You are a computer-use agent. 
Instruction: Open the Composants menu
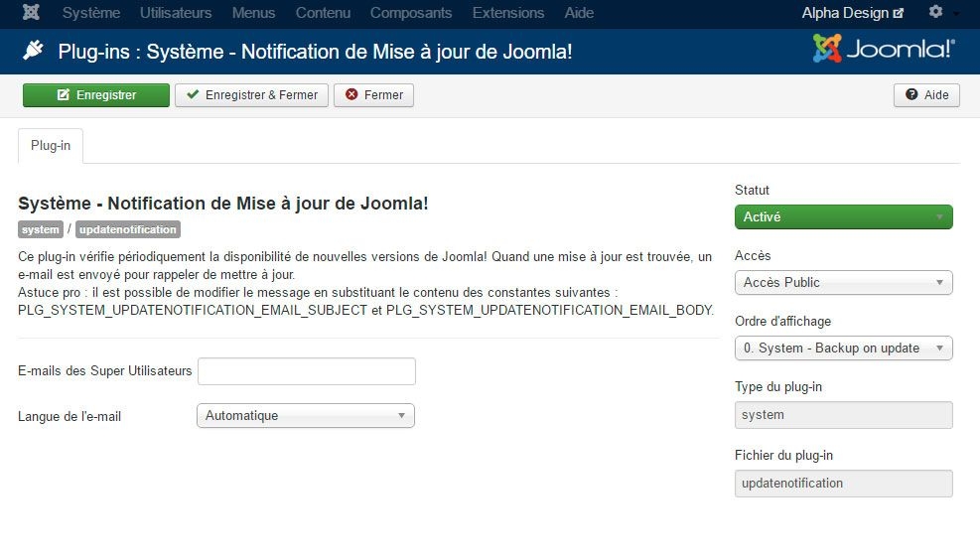click(411, 13)
